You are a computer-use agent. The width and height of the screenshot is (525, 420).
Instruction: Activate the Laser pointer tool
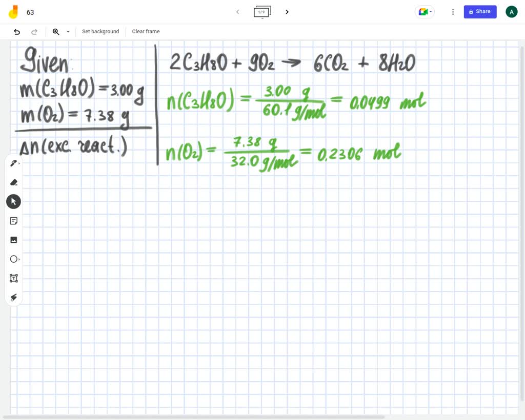tap(14, 297)
